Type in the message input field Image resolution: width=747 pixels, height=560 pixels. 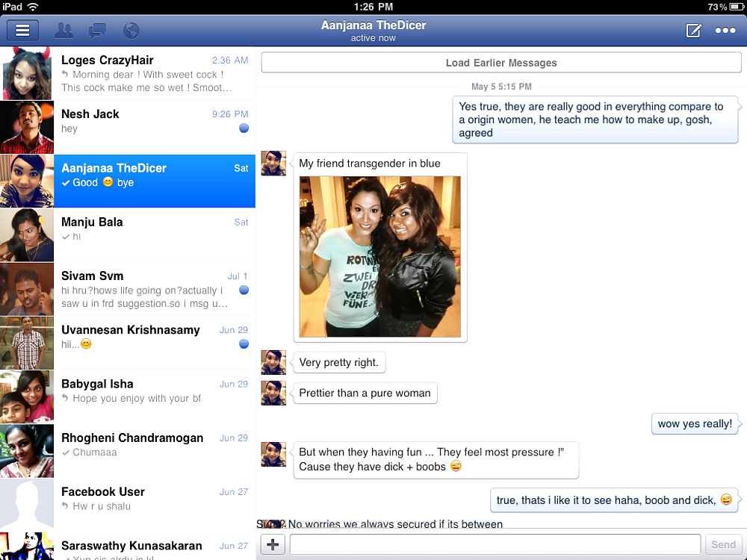tap(495, 544)
